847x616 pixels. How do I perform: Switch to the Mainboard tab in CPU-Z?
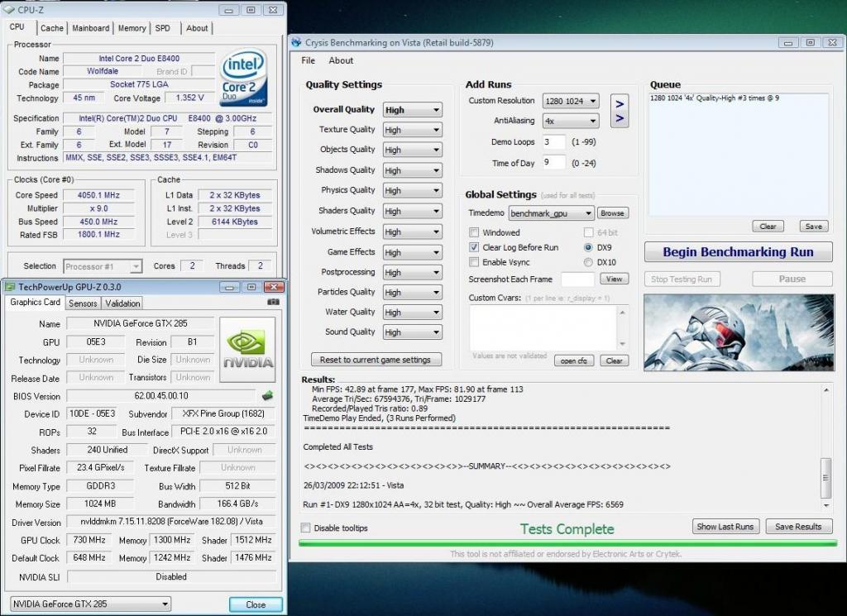coord(91,28)
